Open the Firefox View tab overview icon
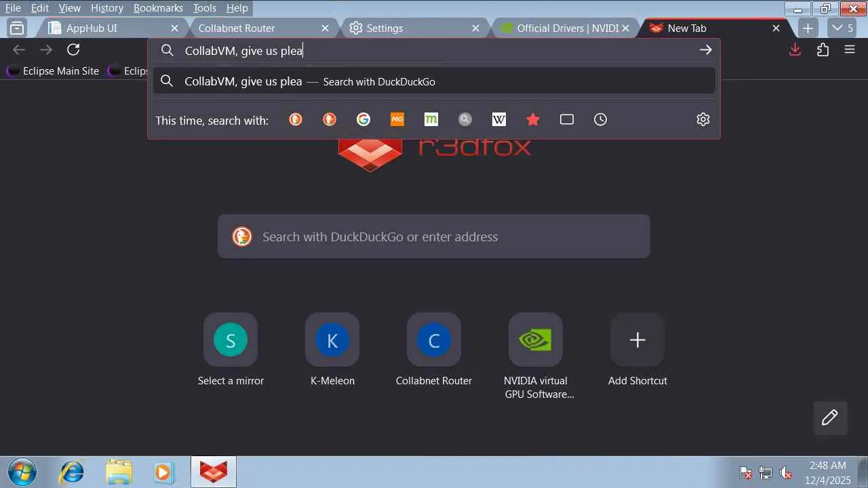Viewport: 868px width, 488px height. pyautogui.click(x=17, y=28)
